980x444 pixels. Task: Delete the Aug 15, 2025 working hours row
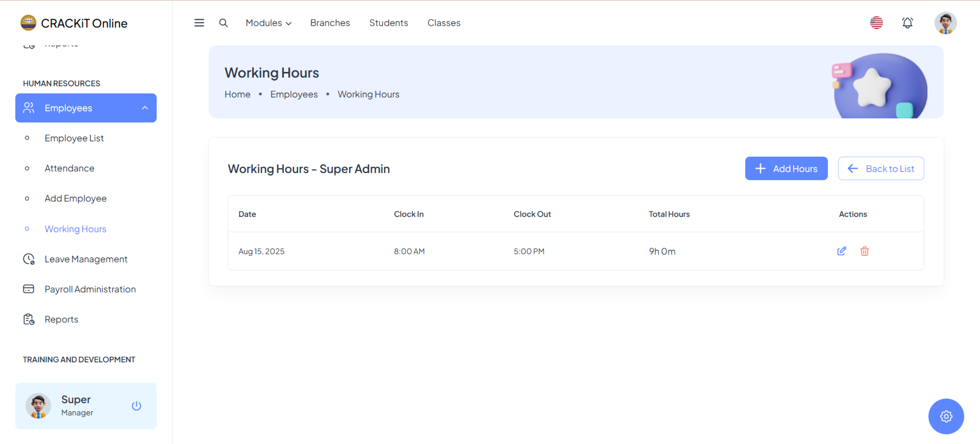[x=864, y=251]
